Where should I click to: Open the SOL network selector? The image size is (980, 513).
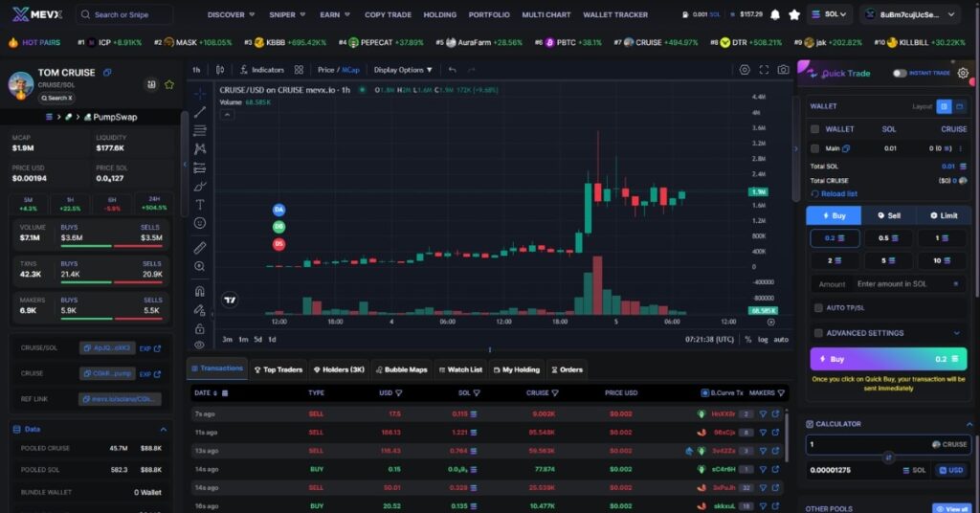(830, 14)
